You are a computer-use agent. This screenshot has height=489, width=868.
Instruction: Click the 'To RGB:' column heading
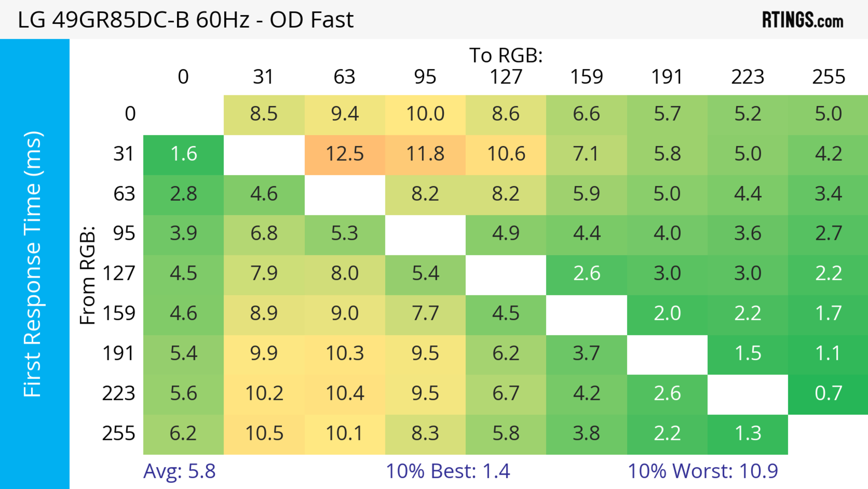point(506,55)
